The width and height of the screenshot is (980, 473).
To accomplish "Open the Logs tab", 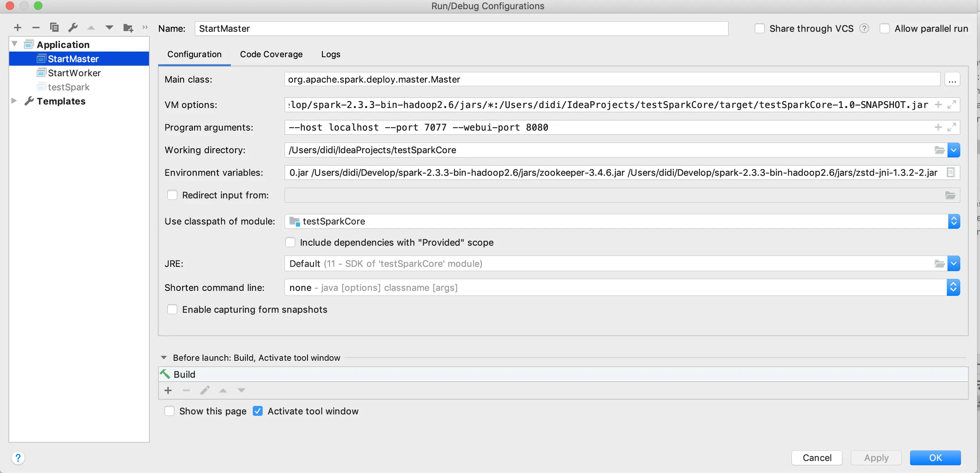I will [330, 54].
